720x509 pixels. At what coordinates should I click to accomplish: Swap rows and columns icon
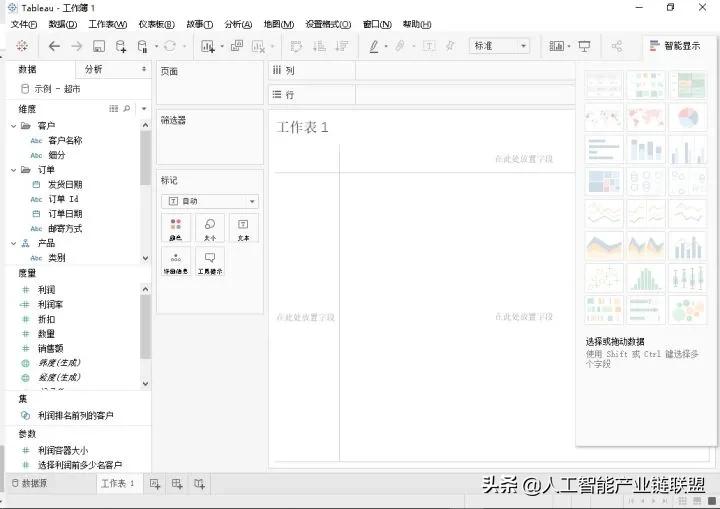[297, 46]
